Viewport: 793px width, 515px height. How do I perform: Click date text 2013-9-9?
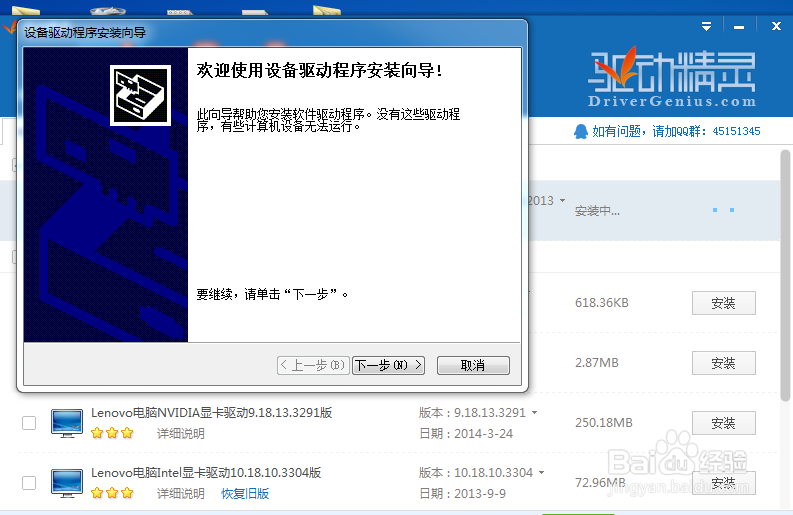point(480,493)
